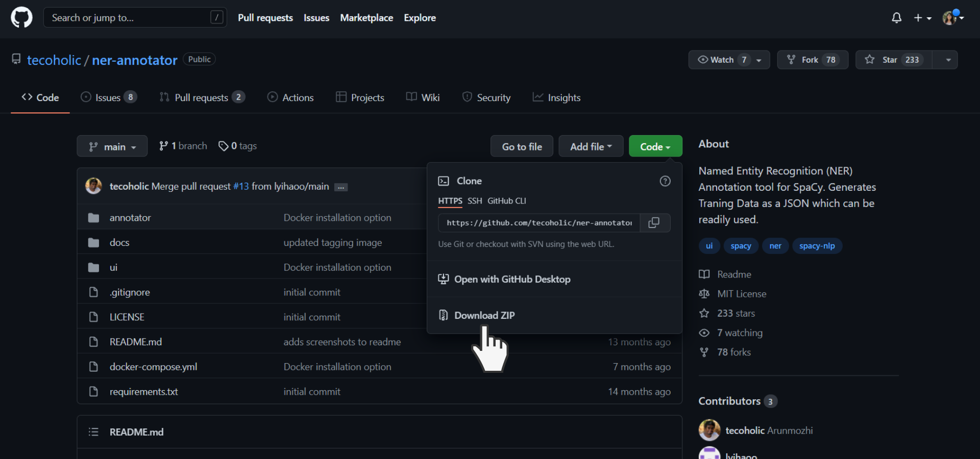Click the fork icon beside 78 forks
Image resolution: width=980 pixels, height=459 pixels.
[704, 352]
